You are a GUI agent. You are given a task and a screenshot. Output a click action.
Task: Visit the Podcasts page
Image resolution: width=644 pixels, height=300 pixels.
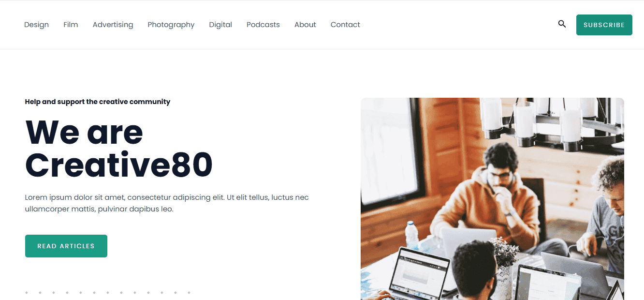(263, 25)
